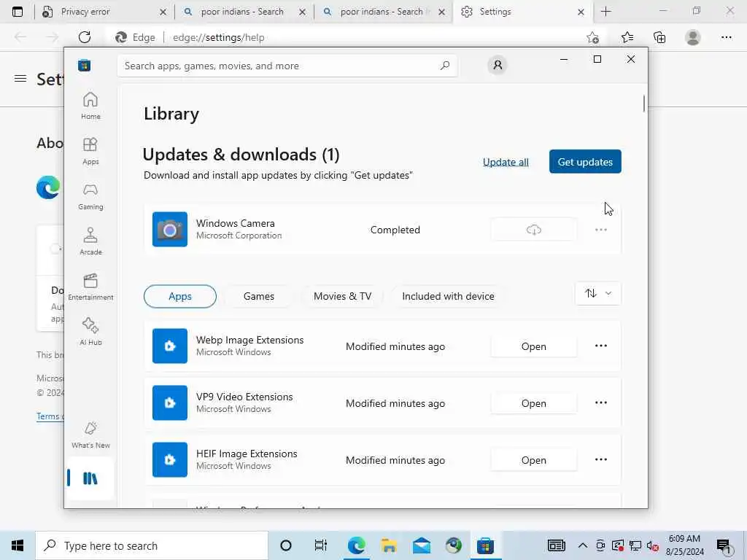This screenshot has width=747, height=560.
Task: Open VP9 Video Extensions
Action: [x=533, y=403]
